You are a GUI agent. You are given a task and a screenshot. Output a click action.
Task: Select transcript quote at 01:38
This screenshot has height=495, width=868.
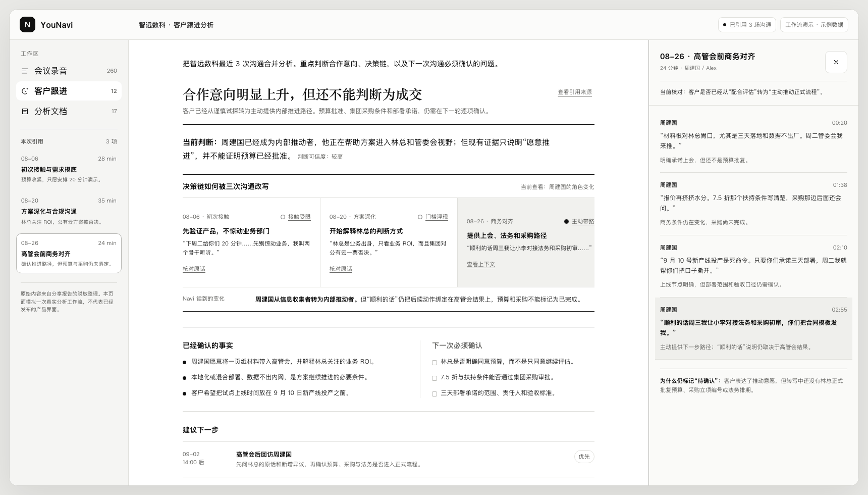[x=753, y=204]
